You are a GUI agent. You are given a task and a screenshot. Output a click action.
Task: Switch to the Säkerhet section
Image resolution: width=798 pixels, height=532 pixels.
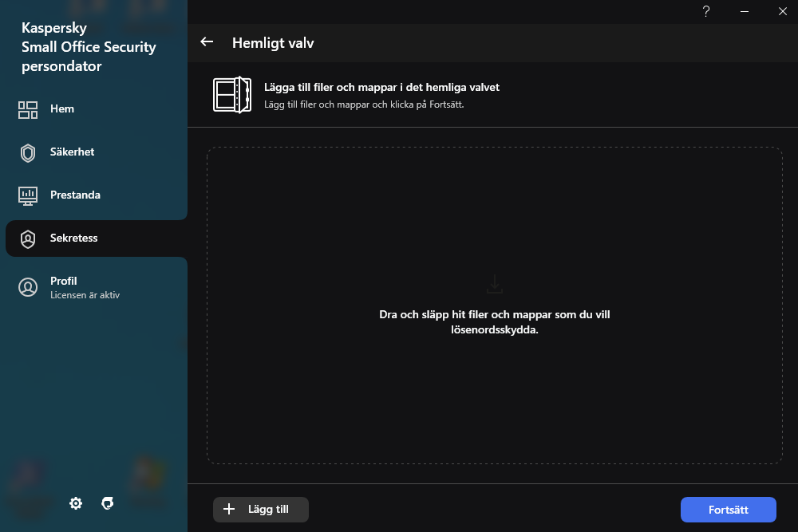[97, 152]
